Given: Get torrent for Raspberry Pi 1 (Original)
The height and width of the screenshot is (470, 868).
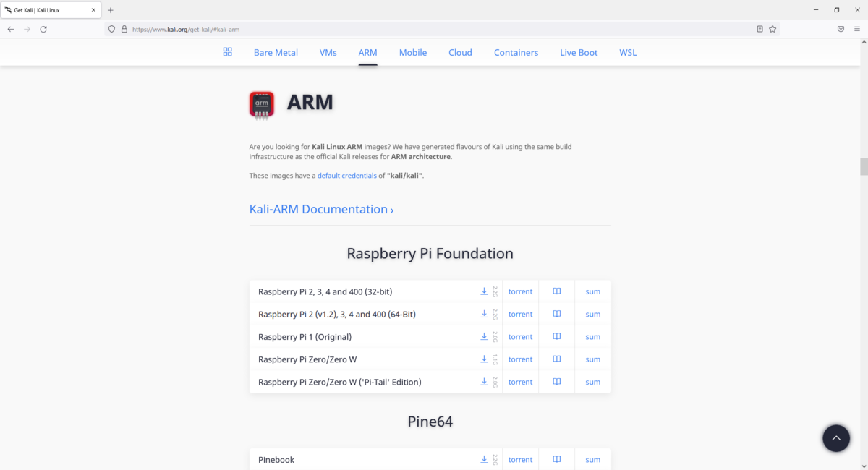Looking at the screenshot, I should click(520, 336).
